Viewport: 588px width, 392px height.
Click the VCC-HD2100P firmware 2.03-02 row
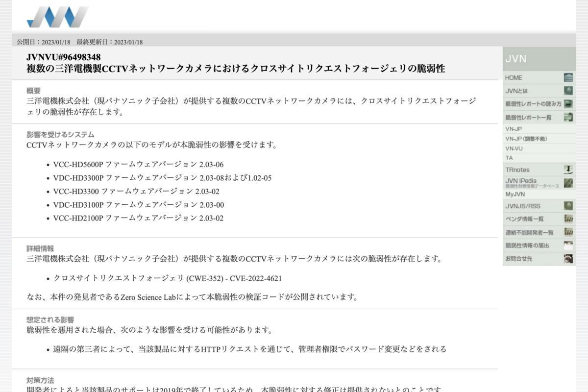coord(138,218)
